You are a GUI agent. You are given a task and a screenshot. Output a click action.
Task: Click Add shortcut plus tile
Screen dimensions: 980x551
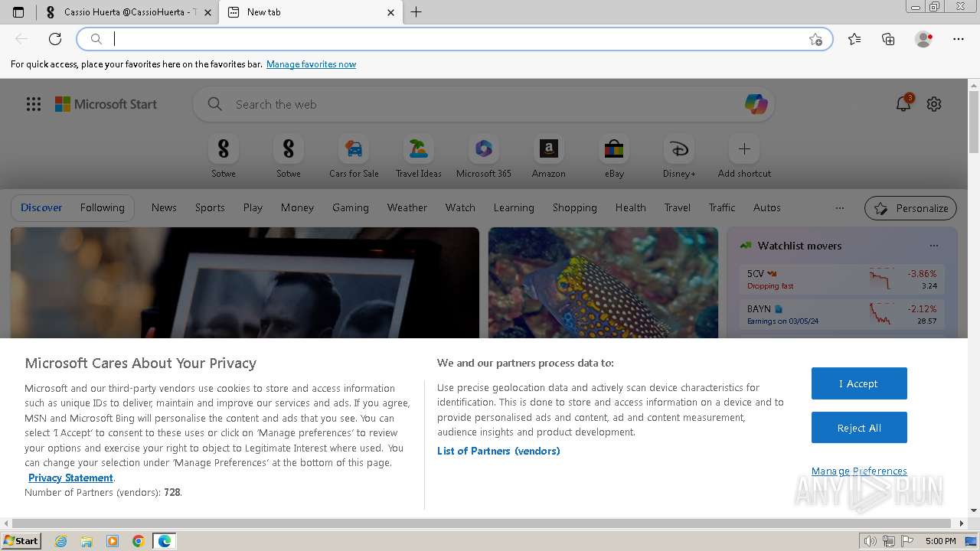click(744, 155)
